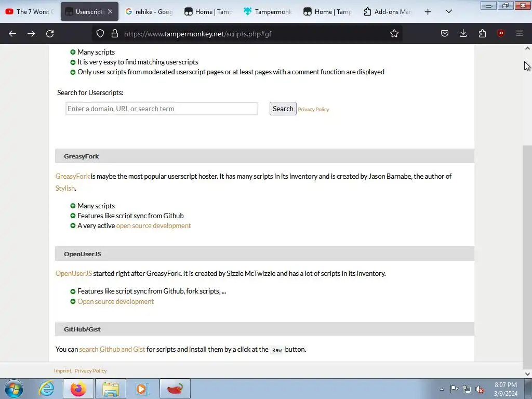Switch to the rehike - Google tab

149,11
